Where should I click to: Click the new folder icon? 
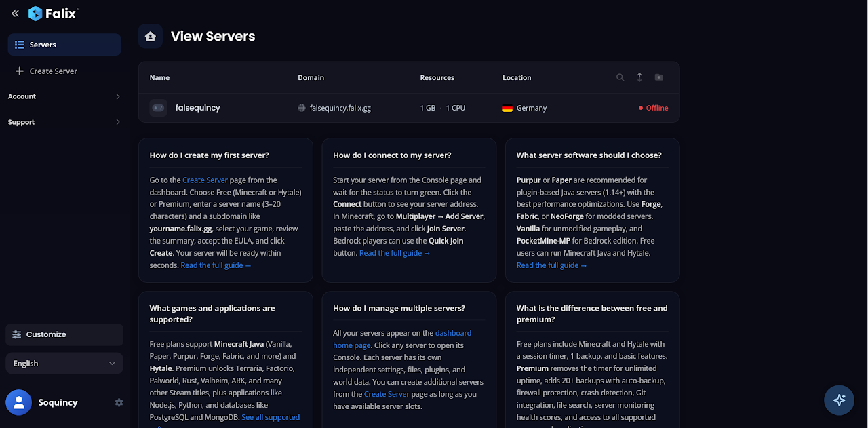coord(658,77)
